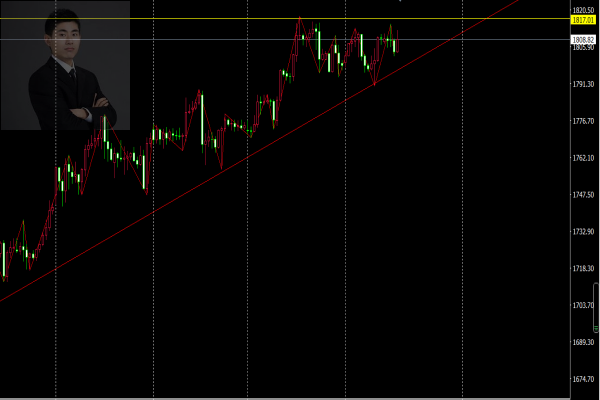Click the 1674.70 price axis label
This screenshot has height=400, width=600.
(583, 379)
